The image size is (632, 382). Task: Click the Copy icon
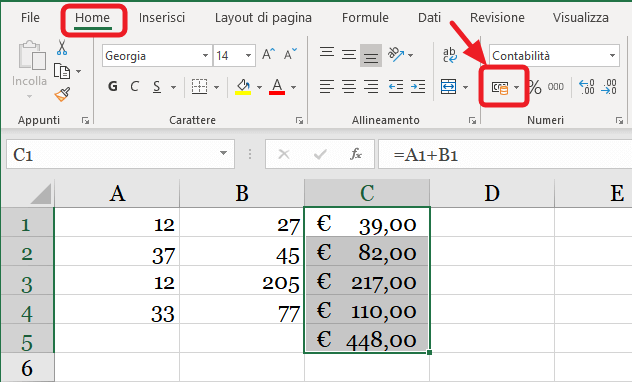pyautogui.click(x=62, y=71)
